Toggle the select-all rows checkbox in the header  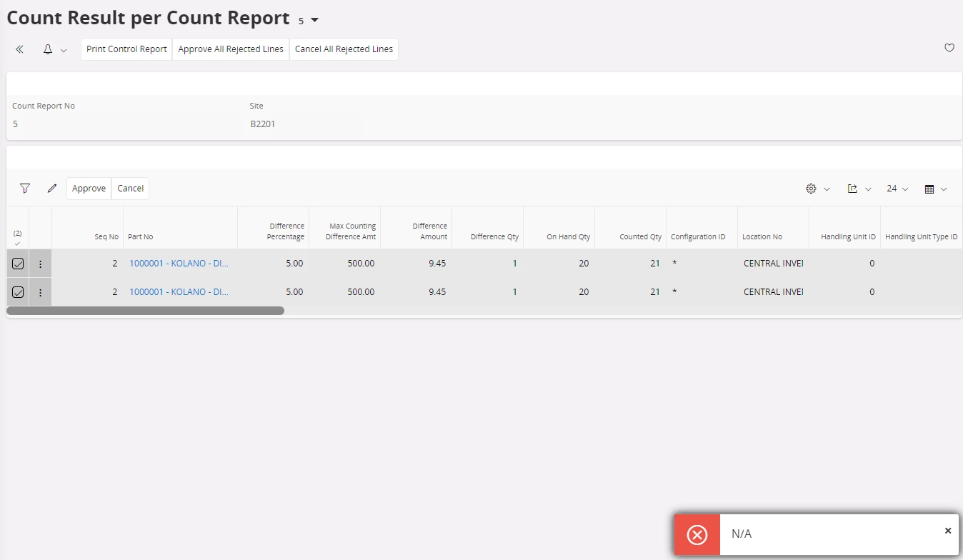coord(17,243)
